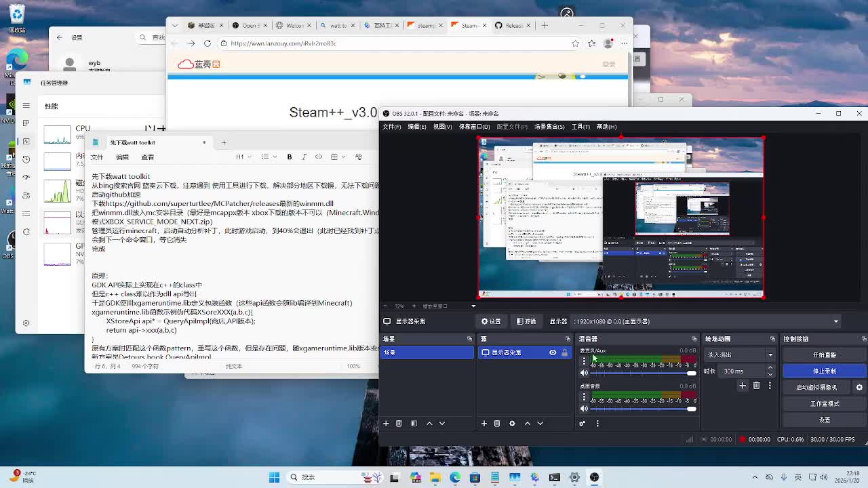
Task: Open Task Manager app history page
Action: 26,159
